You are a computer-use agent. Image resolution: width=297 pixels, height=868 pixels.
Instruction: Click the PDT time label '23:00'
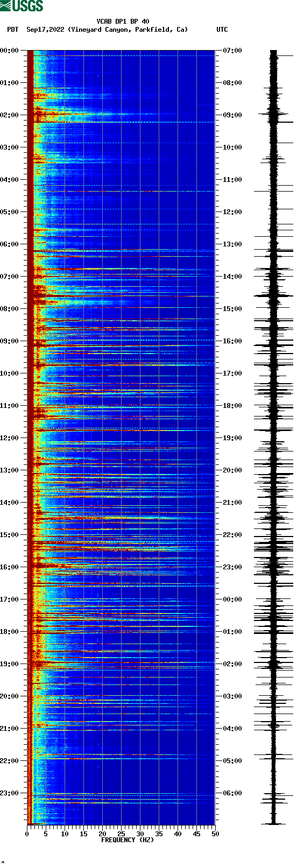coord(9,793)
